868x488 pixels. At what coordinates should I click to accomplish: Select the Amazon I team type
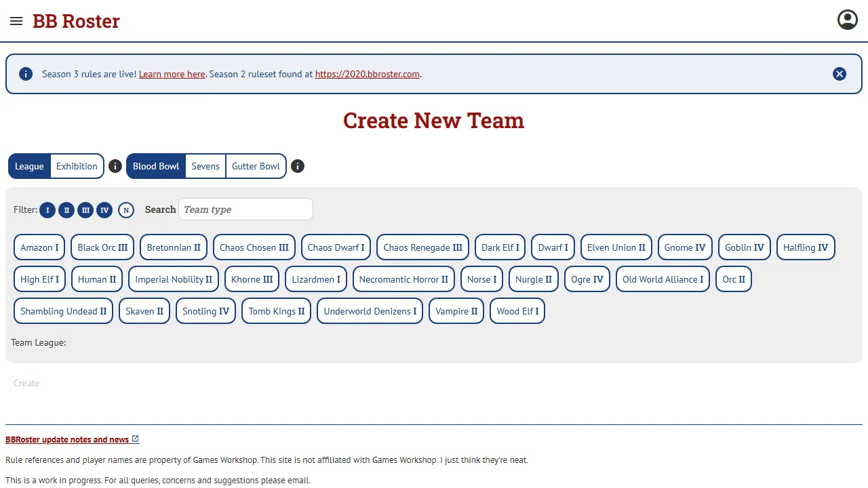39,247
